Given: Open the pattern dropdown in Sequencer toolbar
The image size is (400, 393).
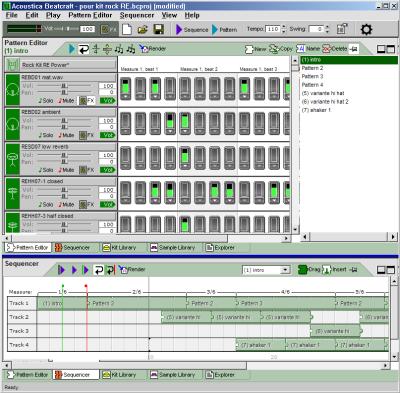Looking at the screenshot, I should coord(285,270).
